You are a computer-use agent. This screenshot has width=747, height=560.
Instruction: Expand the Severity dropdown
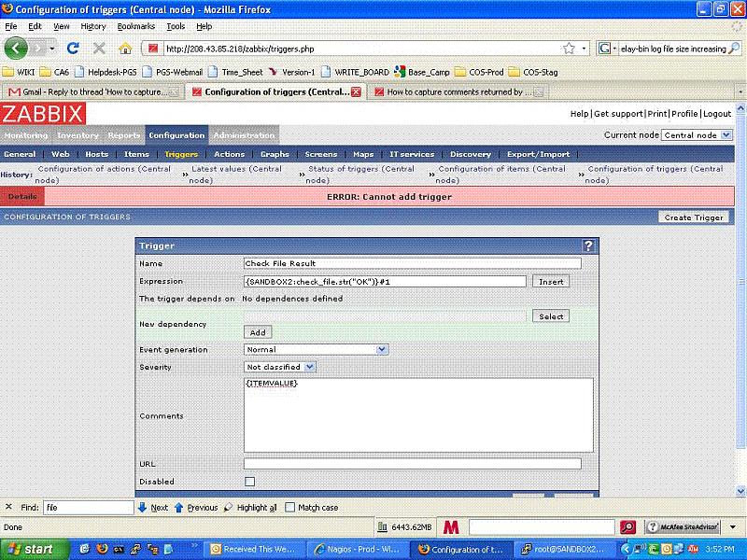pos(280,367)
